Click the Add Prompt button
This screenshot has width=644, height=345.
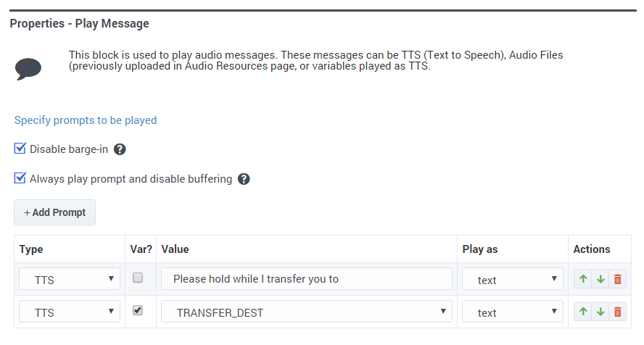coord(54,212)
